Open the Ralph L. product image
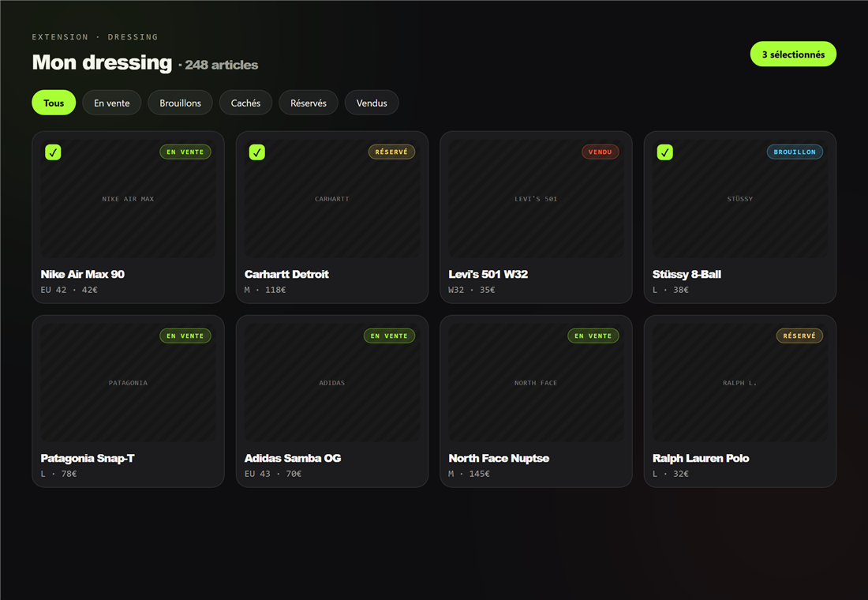The height and width of the screenshot is (600, 868). (739, 382)
